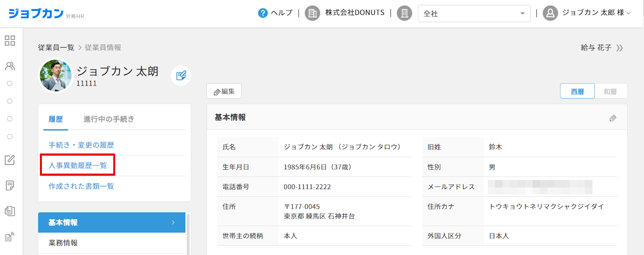This screenshot has height=255, width=644.
Task: Switch calendar display to 西暦
Action: pos(577,91)
